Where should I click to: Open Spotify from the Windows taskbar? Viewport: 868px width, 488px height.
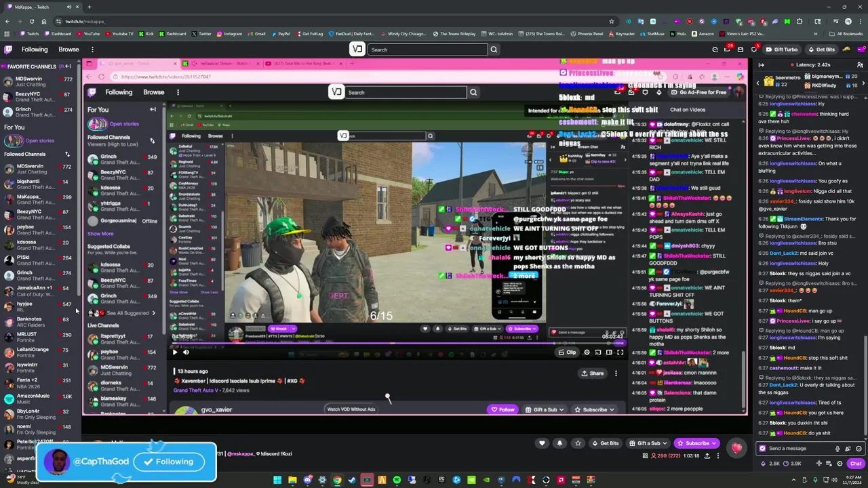pos(397,480)
